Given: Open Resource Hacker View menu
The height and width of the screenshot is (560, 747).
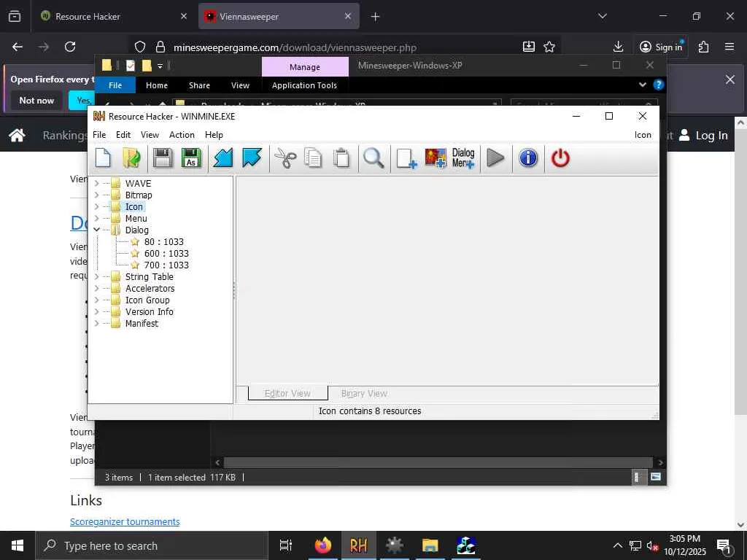Looking at the screenshot, I should pyautogui.click(x=150, y=135).
